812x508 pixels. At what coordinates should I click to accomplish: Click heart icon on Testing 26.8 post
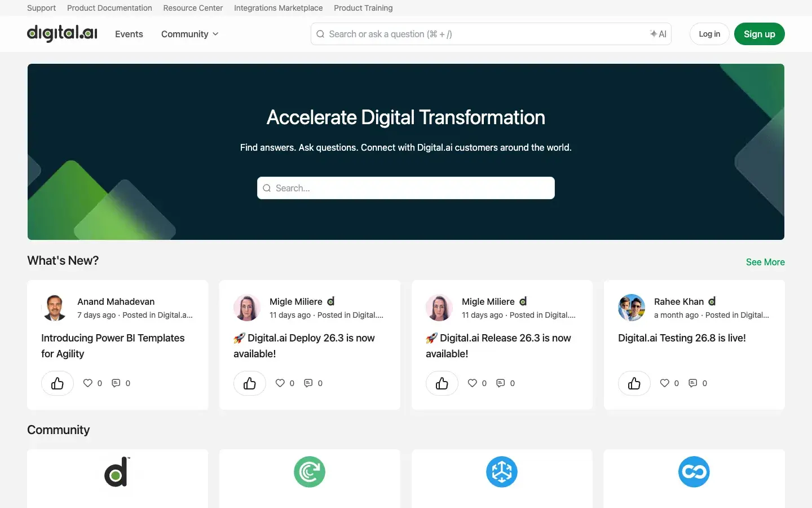[x=665, y=383]
